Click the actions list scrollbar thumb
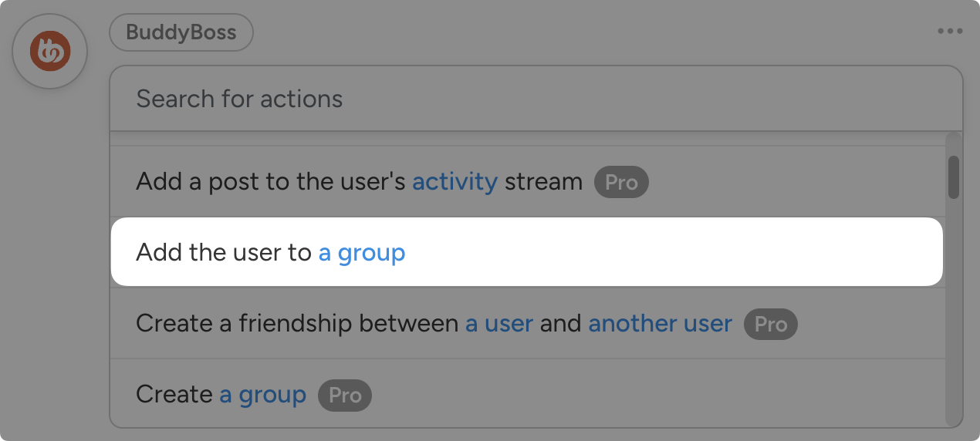Image resolution: width=980 pixels, height=441 pixels. click(x=954, y=177)
